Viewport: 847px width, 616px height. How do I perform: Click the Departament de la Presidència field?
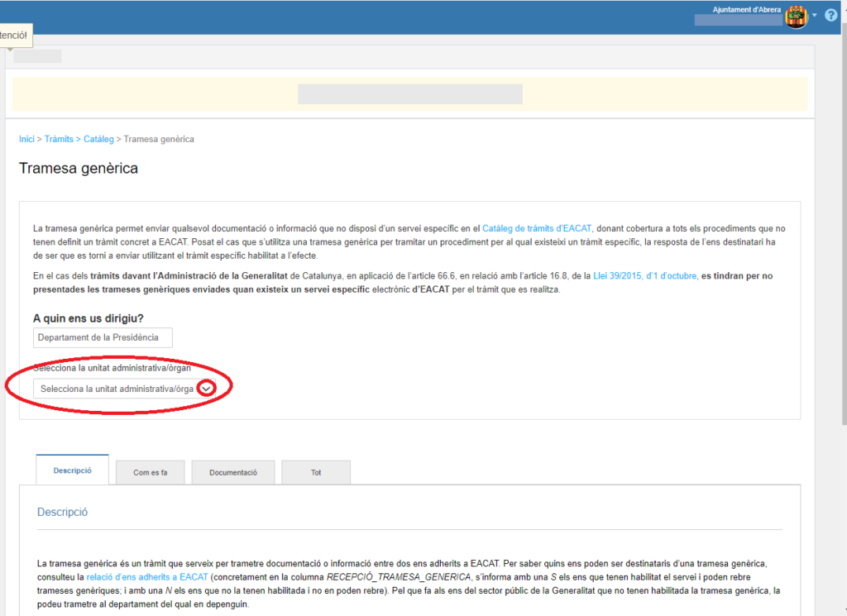coord(103,337)
